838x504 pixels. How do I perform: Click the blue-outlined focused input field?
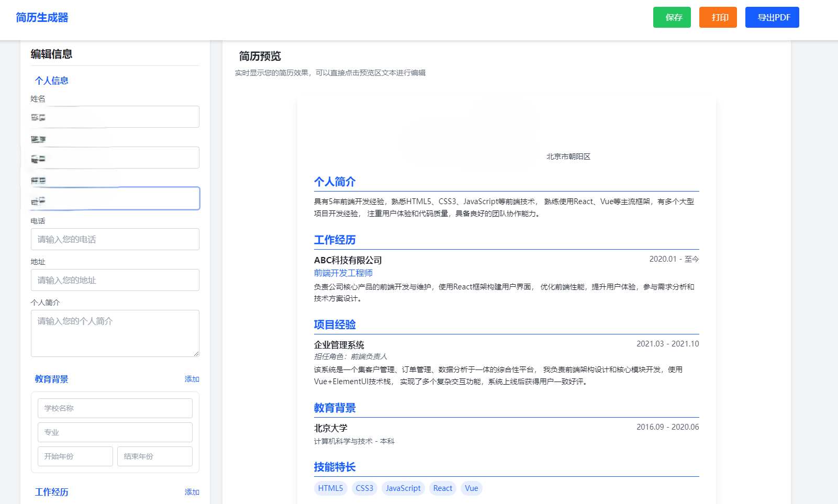tap(115, 198)
